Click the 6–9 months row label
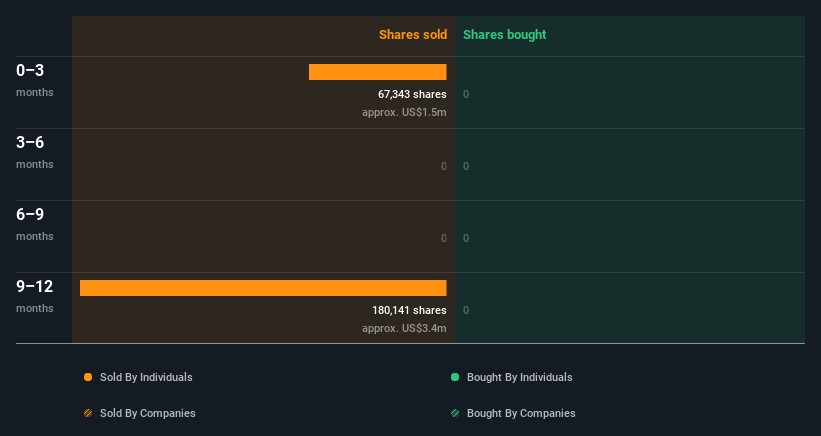 pos(35,225)
